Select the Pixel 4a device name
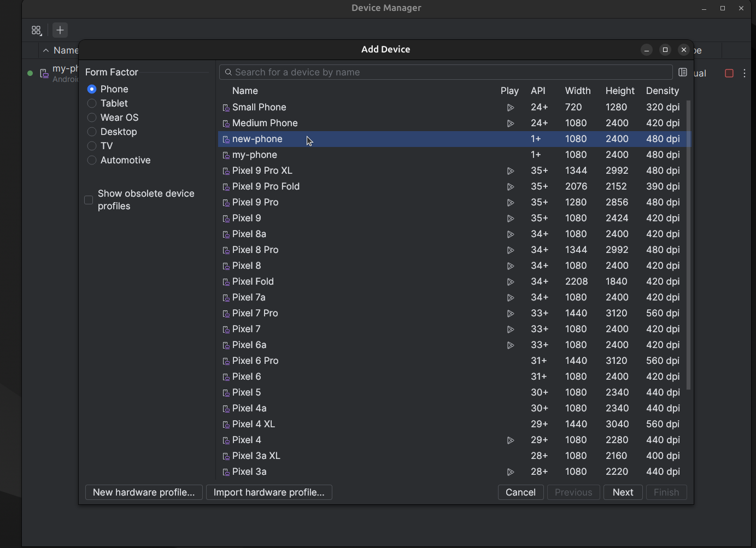 point(249,408)
